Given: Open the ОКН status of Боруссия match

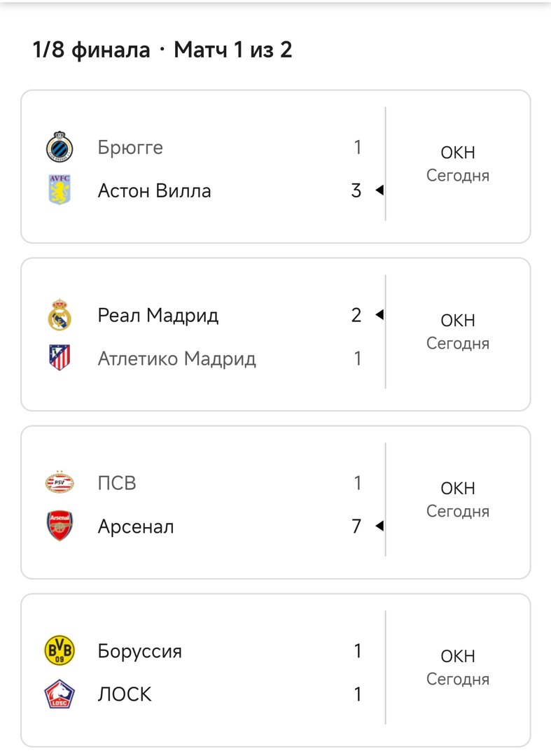Looking at the screenshot, I should [458, 657].
